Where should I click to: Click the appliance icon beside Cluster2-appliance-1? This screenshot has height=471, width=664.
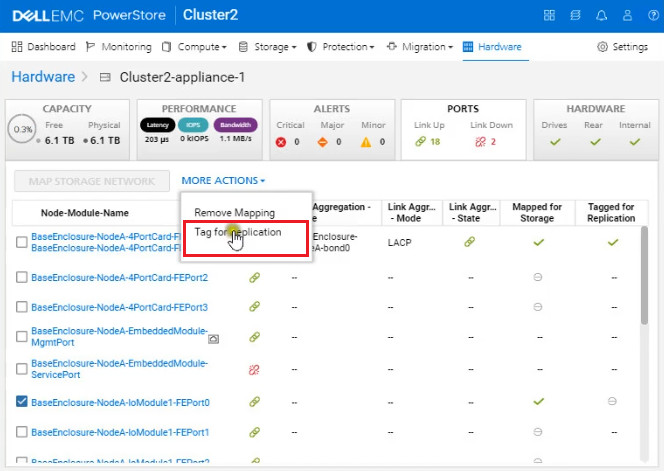(x=105, y=77)
